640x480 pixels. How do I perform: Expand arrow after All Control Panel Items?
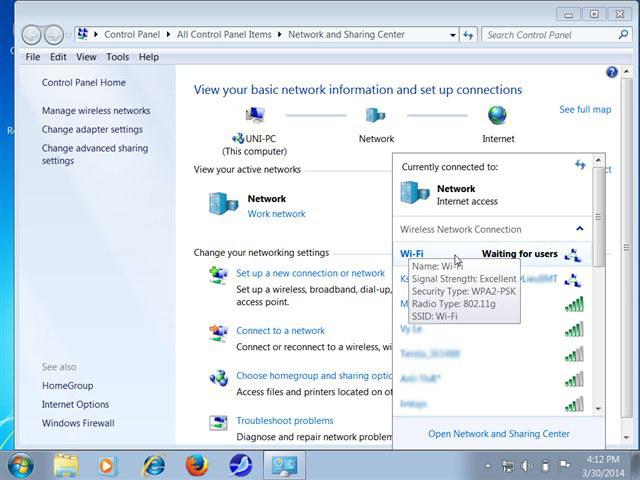pyautogui.click(x=280, y=35)
